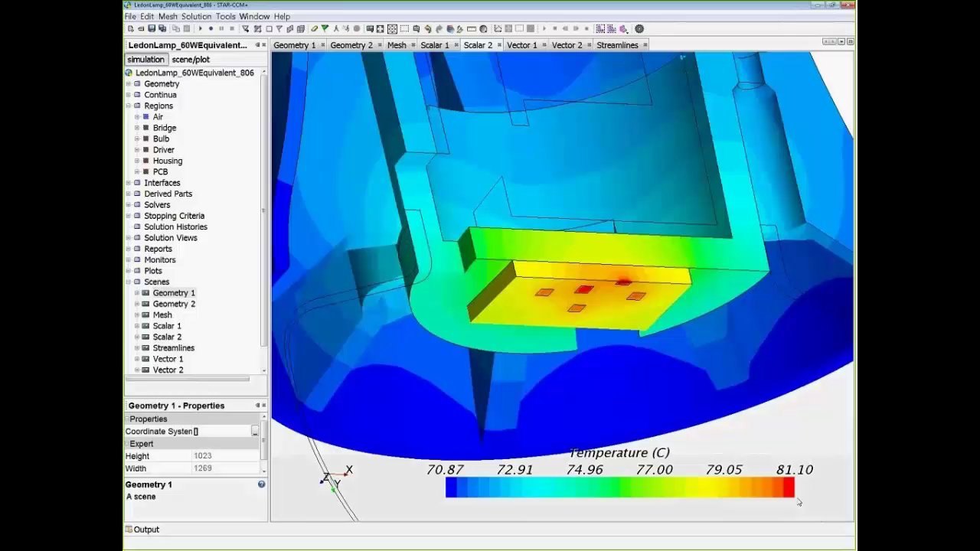Select the Derived Parts node

tap(168, 194)
